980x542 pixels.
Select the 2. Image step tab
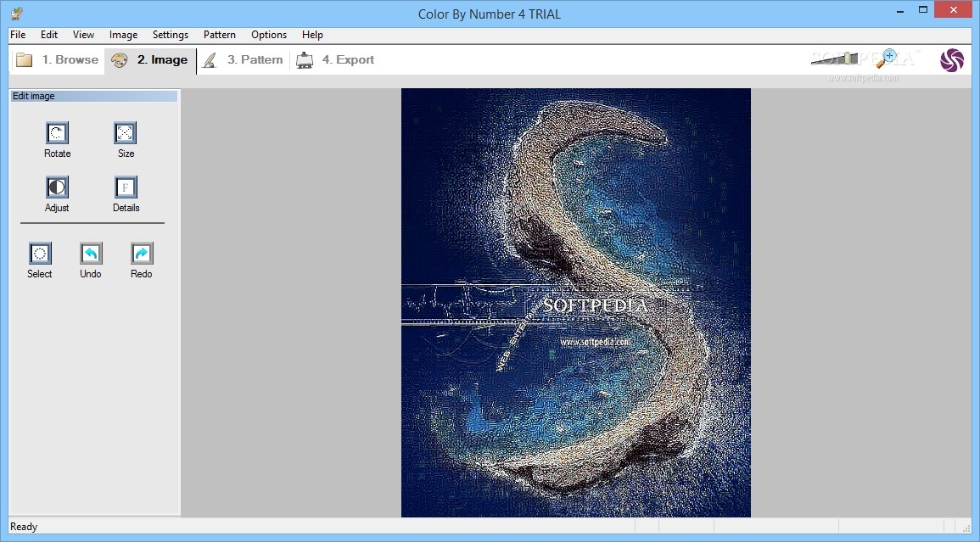pos(150,60)
